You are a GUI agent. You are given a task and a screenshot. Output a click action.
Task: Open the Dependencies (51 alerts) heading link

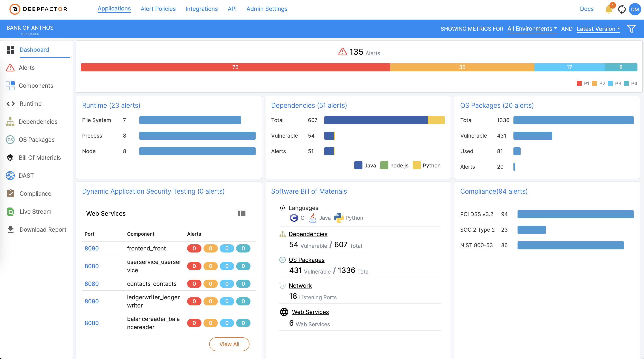tap(309, 105)
